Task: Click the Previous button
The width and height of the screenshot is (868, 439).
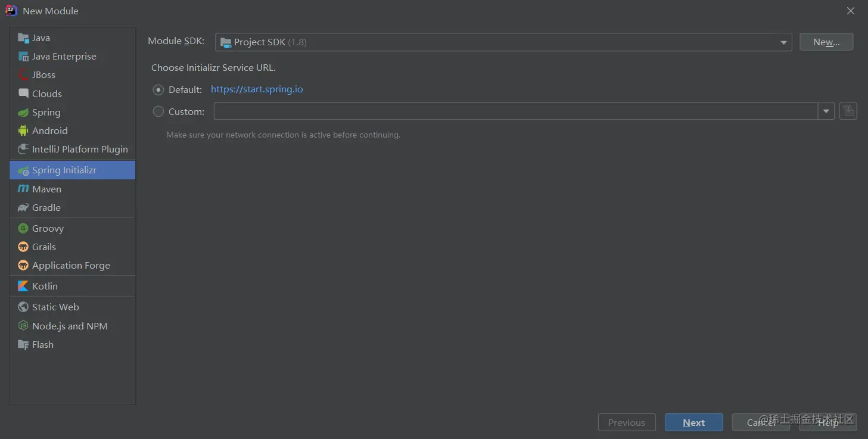Action: tap(627, 422)
